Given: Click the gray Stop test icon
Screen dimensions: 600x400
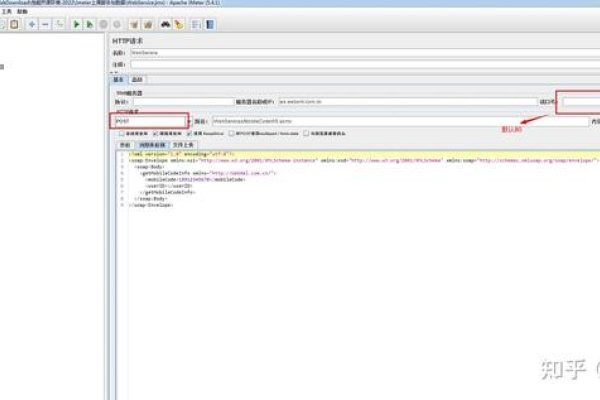Looking at the screenshot, I should pyautogui.click(x=103, y=24).
